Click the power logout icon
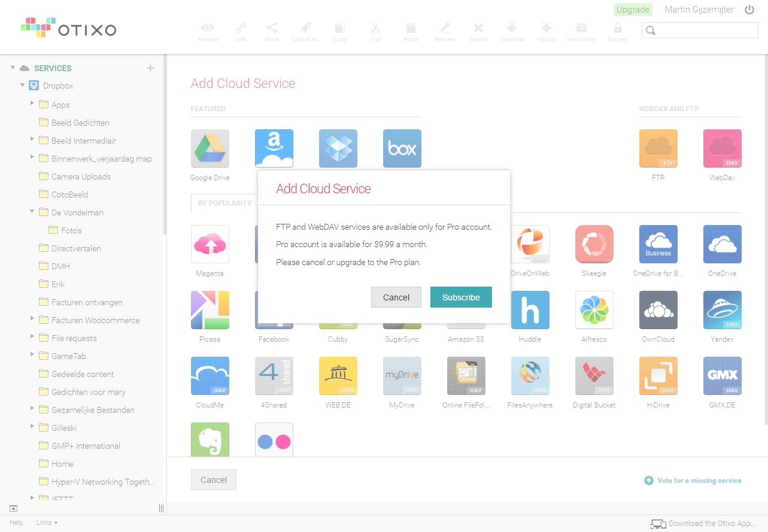Screen dimensions: 768x532 point(749,10)
